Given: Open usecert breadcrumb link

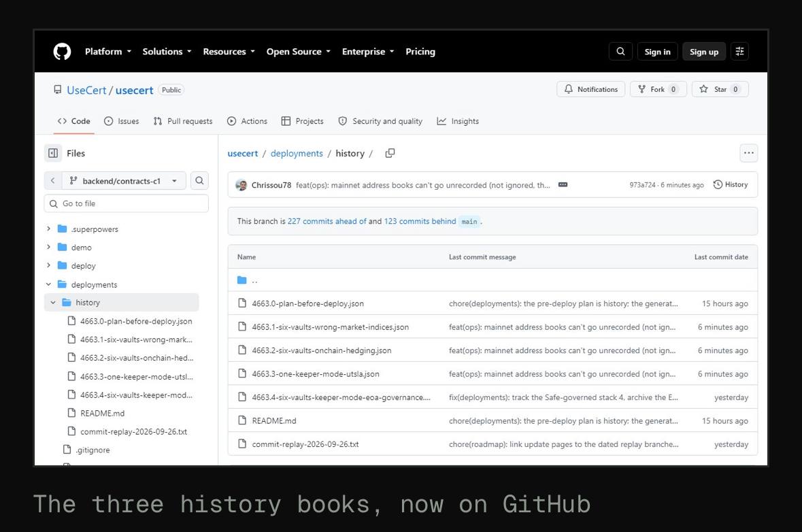Looking at the screenshot, I should [242, 154].
